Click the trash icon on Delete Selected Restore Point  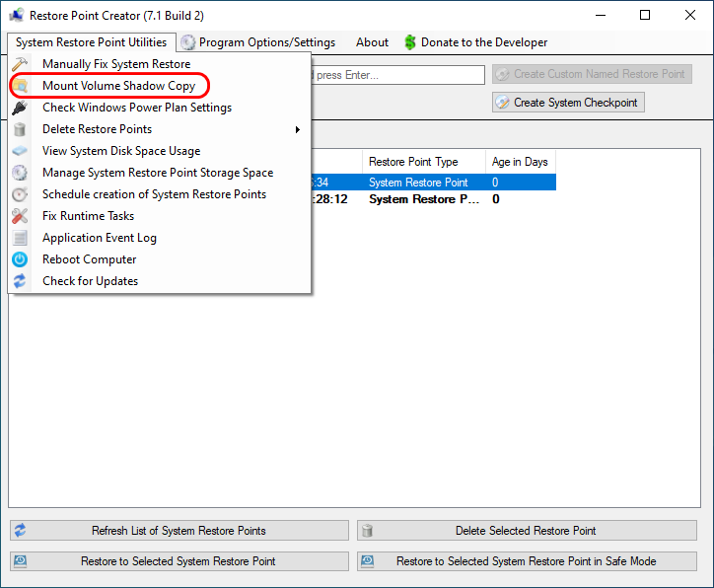tap(367, 530)
